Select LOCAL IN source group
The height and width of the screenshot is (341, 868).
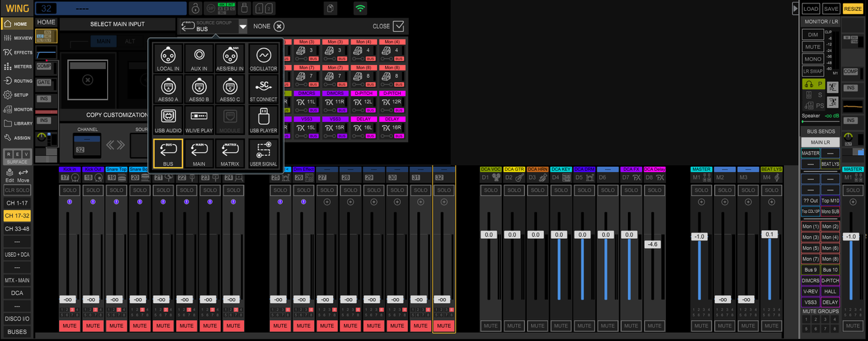tap(167, 58)
